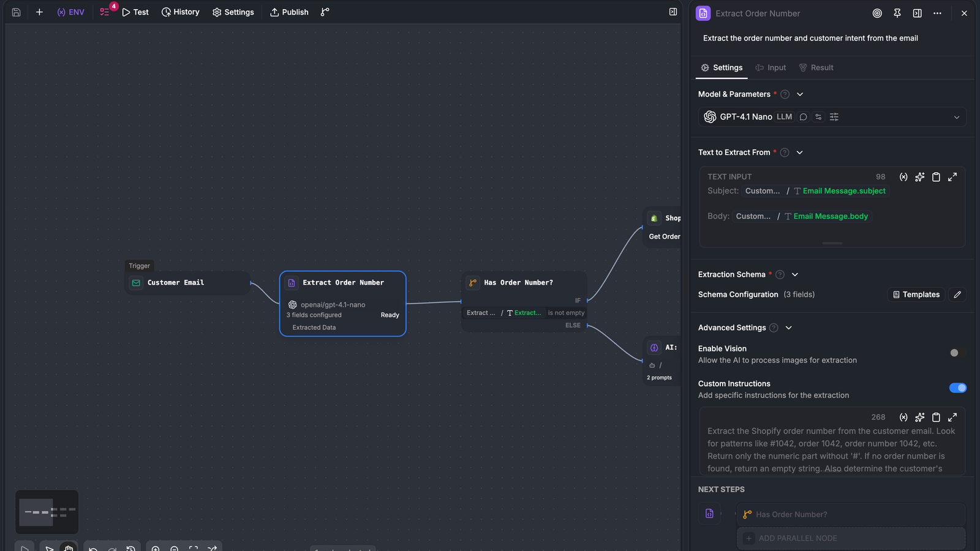Click the insert variable icon in TEXT INPUT
Viewport: 980px width, 551px height.
[x=903, y=177]
